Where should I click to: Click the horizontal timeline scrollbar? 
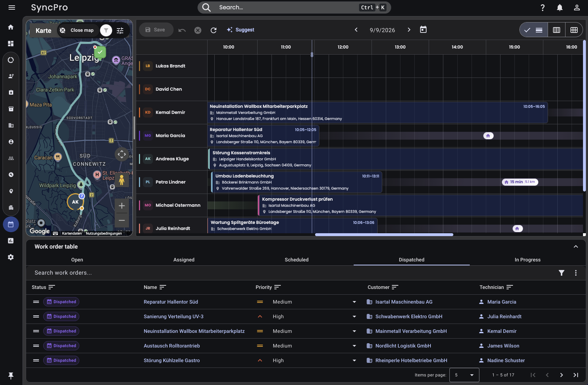(384, 235)
